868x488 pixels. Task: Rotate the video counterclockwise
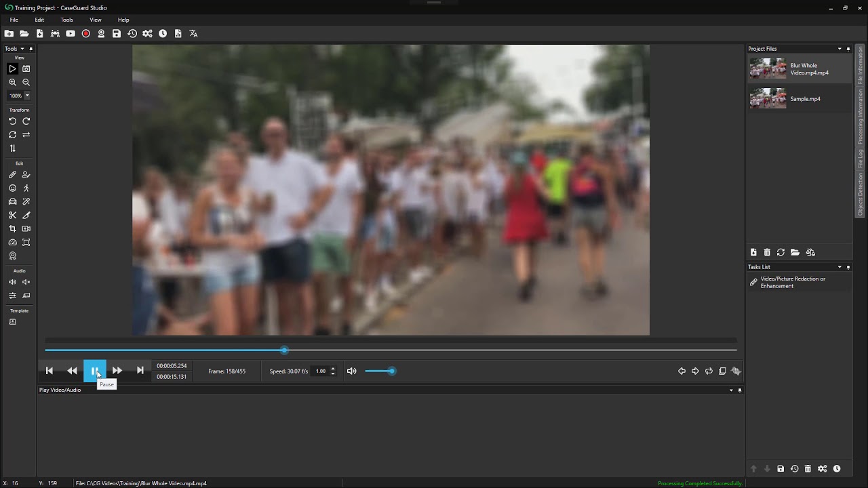click(12, 121)
